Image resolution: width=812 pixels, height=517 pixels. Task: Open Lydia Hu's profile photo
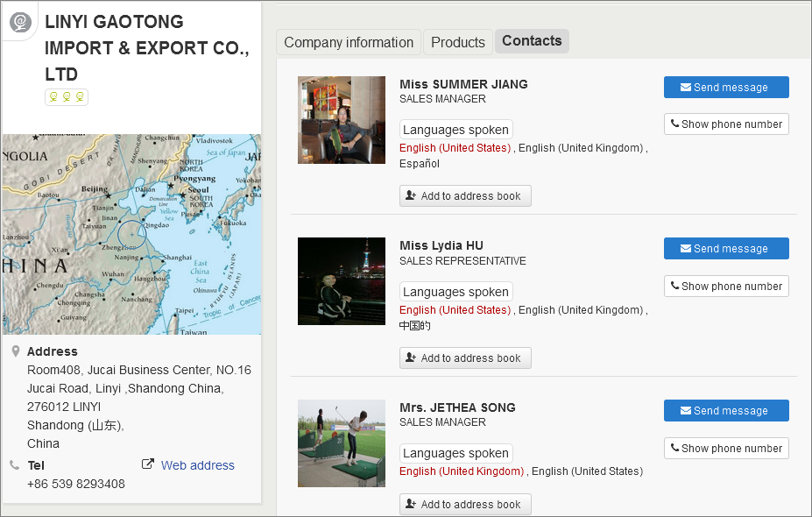pos(342,281)
